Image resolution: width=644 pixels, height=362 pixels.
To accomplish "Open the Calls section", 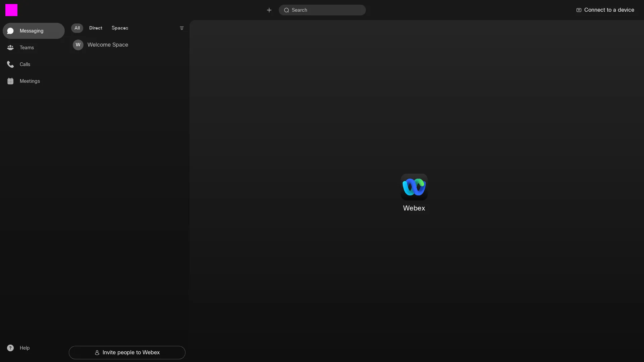I will tap(34, 64).
